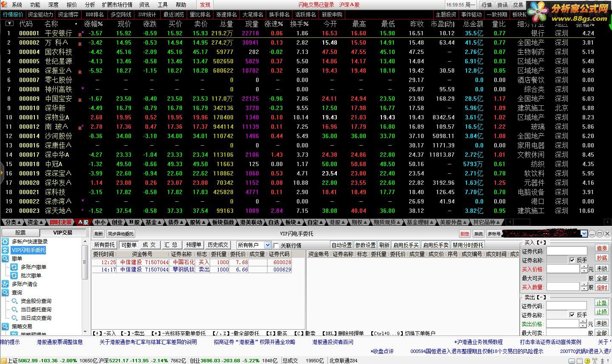Click the app logo icon in title bar

point(4,5)
